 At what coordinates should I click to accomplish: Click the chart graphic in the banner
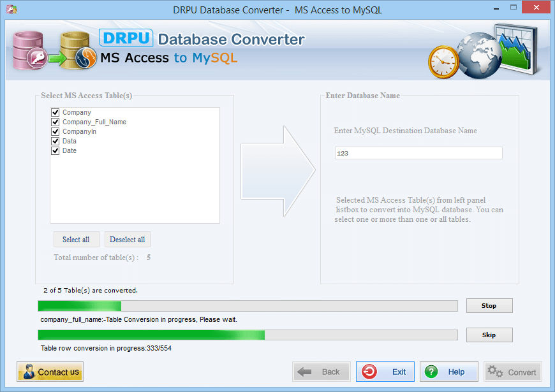click(x=517, y=50)
